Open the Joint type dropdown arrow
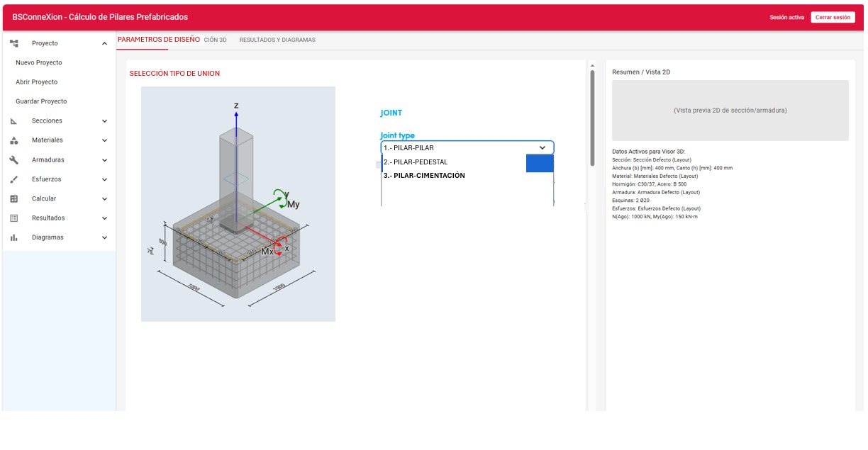The width and height of the screenshot is (868, 450). 542,147
